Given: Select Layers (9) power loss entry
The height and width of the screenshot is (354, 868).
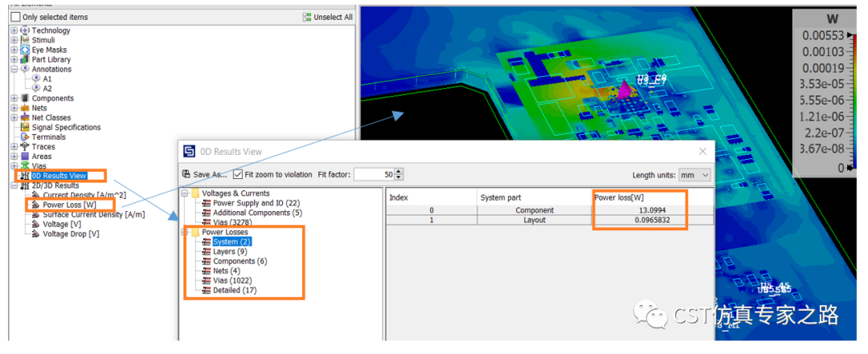Looking at the screenshot, I should 231,251.
